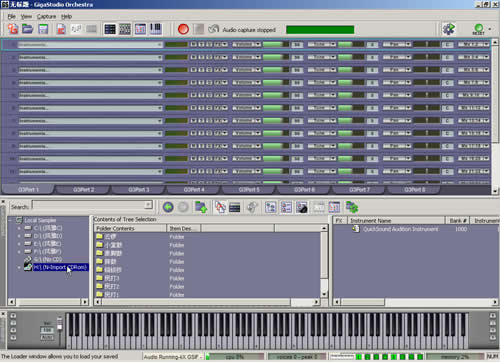Go back with the green arrow loader icon

(x=168, y=207)
